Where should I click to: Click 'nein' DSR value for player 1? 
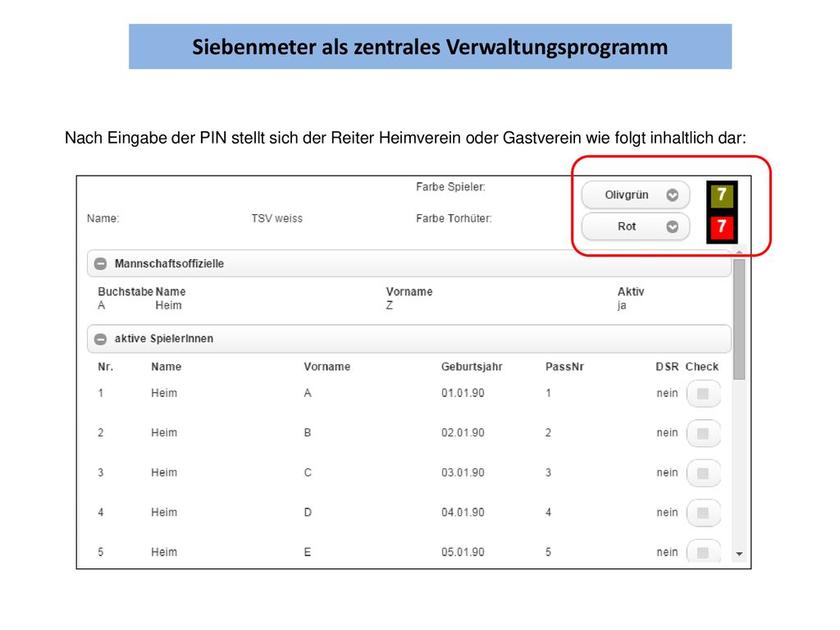(x=667, y=393)
